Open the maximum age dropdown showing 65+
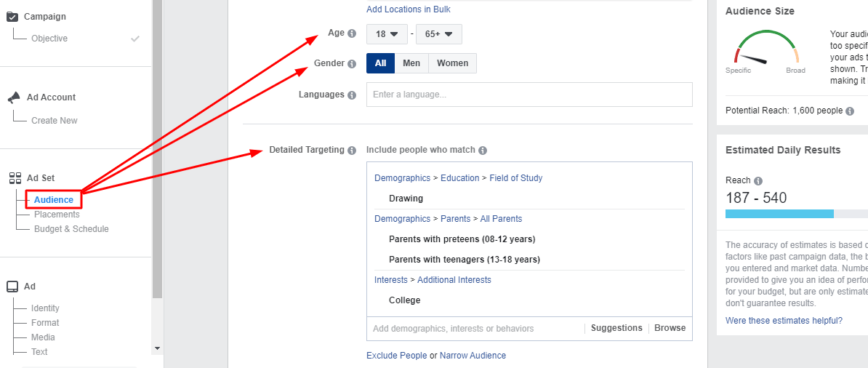This screenshot has height=368, width=868. [x=438, y=34]
